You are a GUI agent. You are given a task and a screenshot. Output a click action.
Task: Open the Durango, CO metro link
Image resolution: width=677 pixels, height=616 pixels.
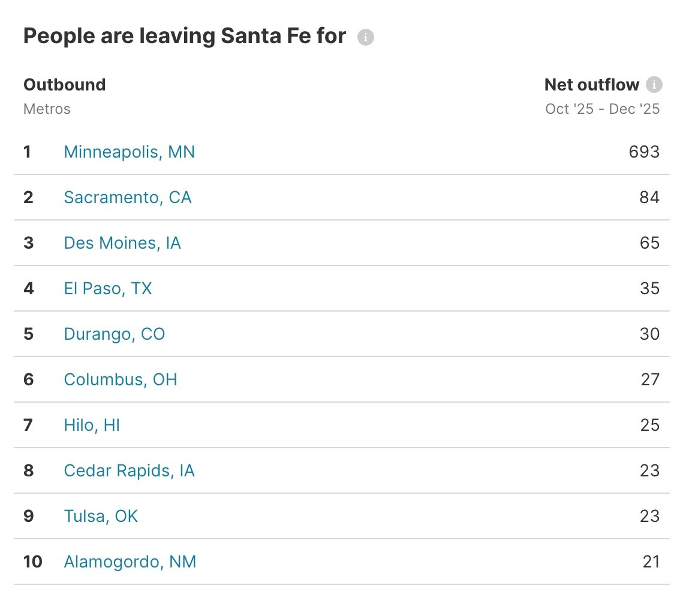[x=114, y=334]
